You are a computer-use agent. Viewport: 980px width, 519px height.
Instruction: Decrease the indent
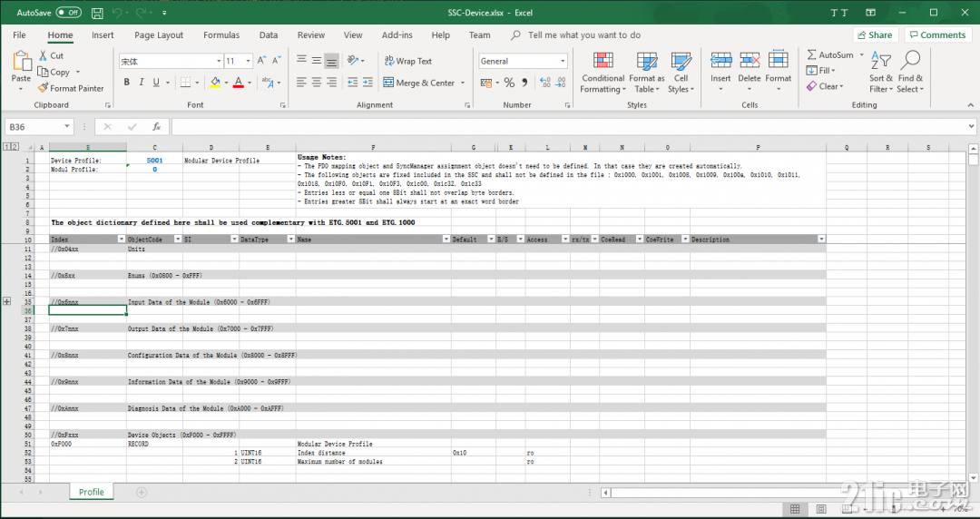tap(352, 82)
